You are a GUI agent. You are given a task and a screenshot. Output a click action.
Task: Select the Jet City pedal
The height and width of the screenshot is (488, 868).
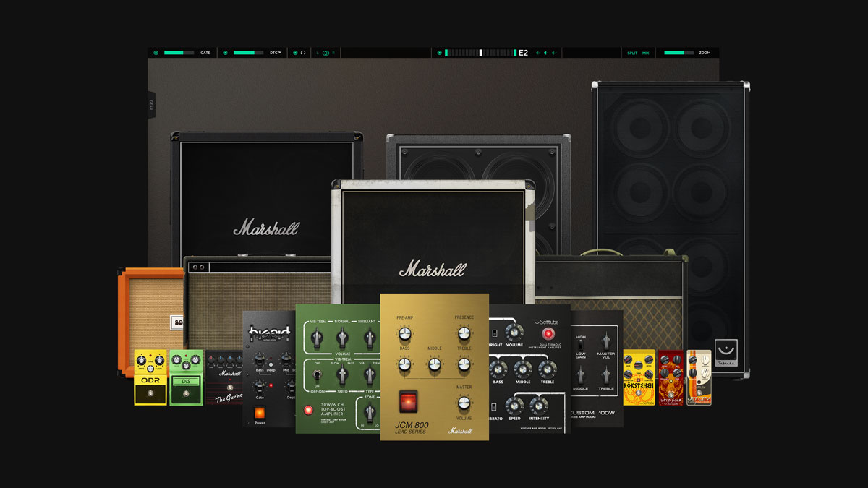pos(699,377)
